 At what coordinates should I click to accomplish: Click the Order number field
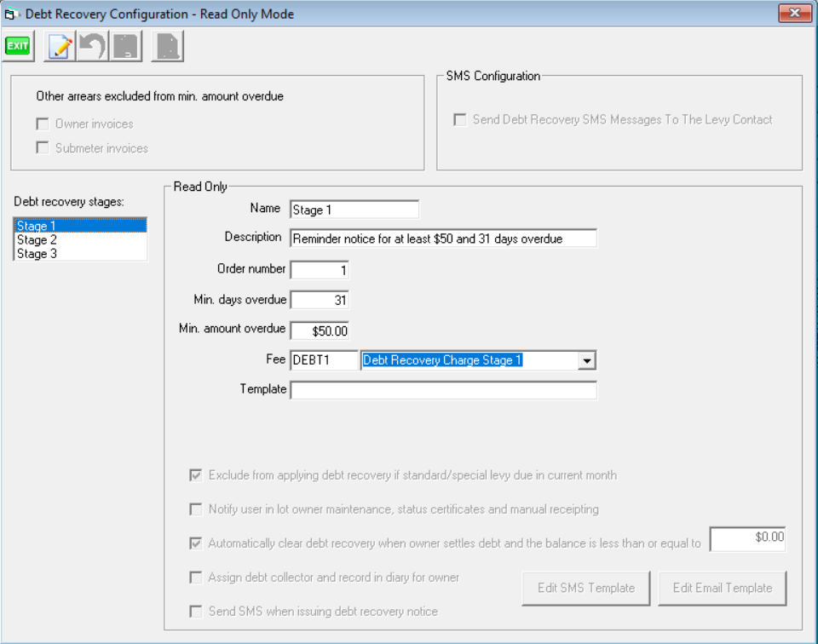click(x=320, y=270)
